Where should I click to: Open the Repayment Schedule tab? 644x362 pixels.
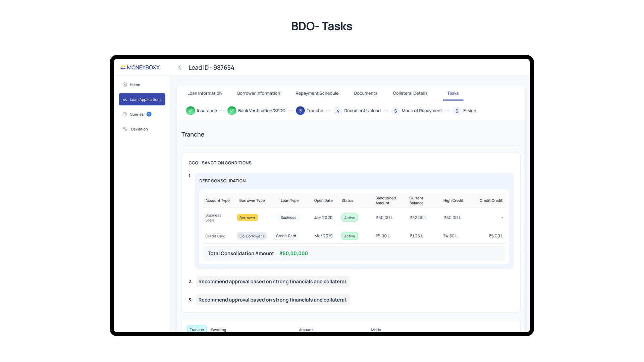click(x=317, y=93)
